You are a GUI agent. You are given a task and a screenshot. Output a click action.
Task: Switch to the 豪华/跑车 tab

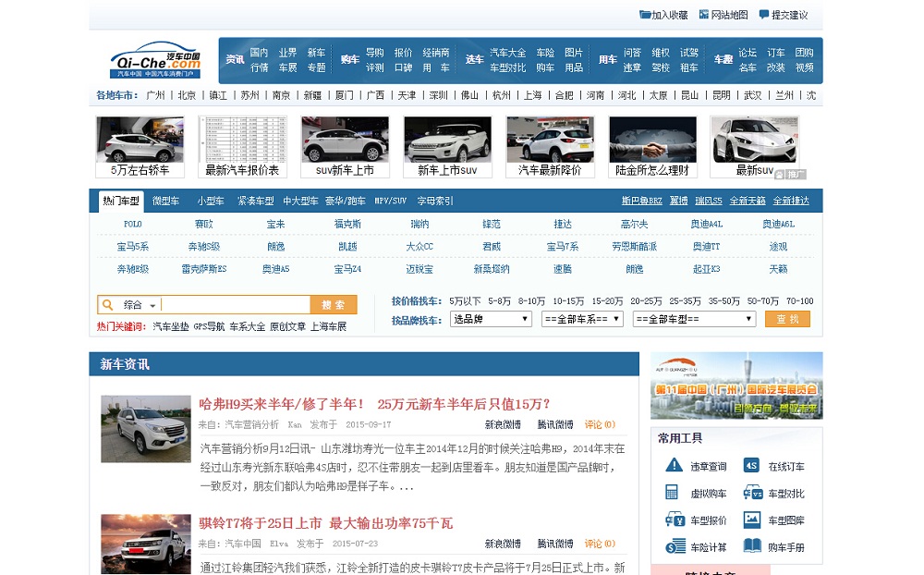click(346, 202)
